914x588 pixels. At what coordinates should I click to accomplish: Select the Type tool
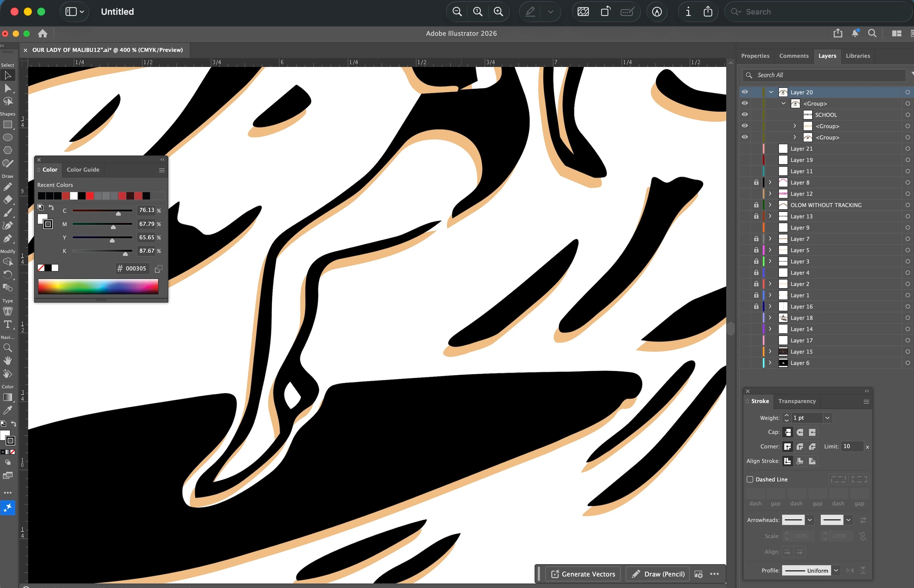(8, 324)
